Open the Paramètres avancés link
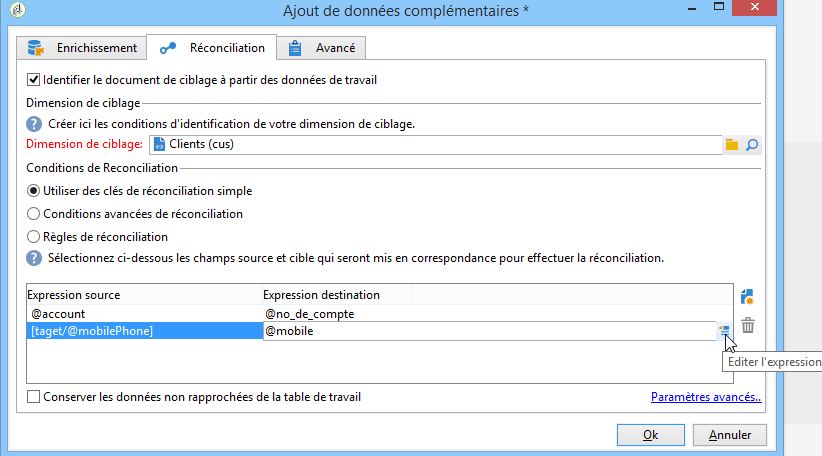 pyautogui.click(x=706, y=397)
